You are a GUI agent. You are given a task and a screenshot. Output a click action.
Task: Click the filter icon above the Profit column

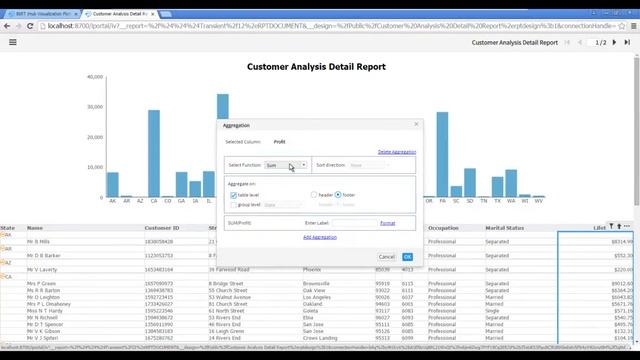(x=611, y=226)
